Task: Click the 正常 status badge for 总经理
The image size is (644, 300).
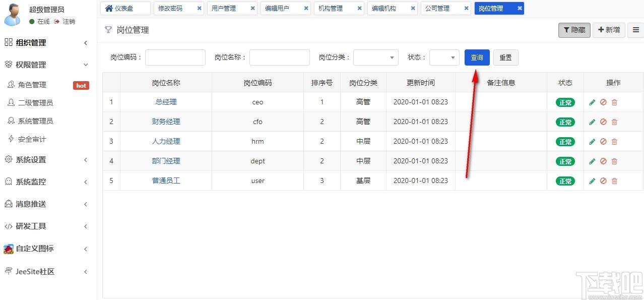Action: [x=565, y=102]
